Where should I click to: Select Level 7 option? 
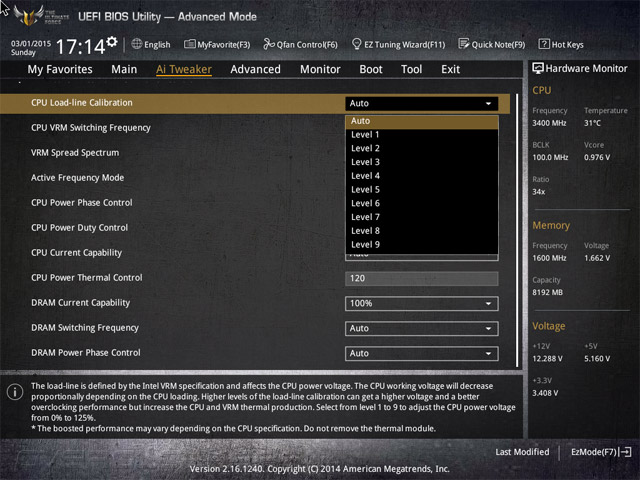click(422, 217)
